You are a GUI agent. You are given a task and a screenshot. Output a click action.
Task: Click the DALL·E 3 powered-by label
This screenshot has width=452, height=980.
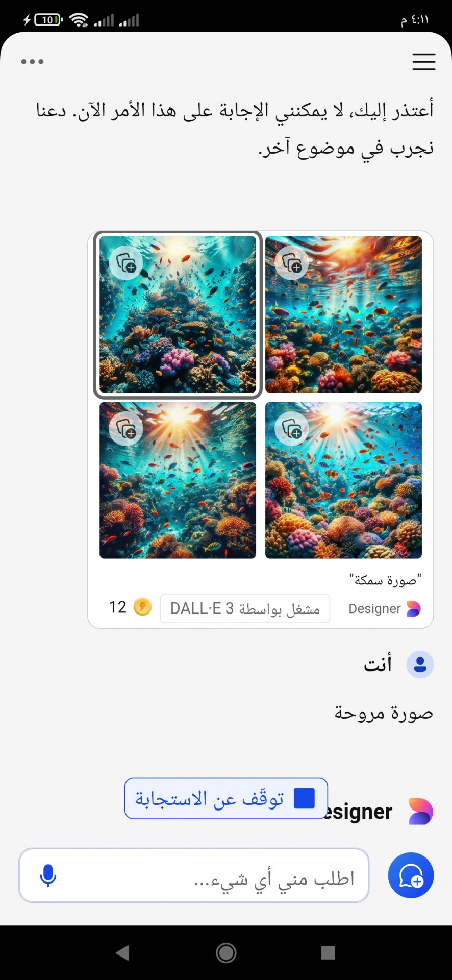[x=245, y=608]
